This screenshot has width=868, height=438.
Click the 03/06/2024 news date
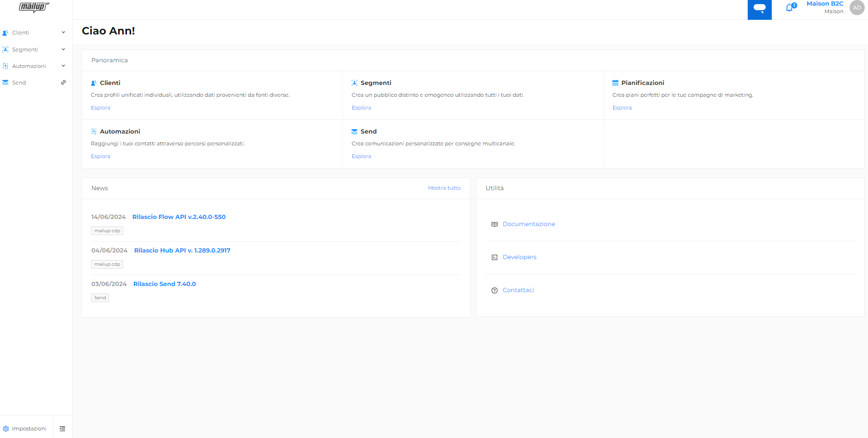pos(109,284)
